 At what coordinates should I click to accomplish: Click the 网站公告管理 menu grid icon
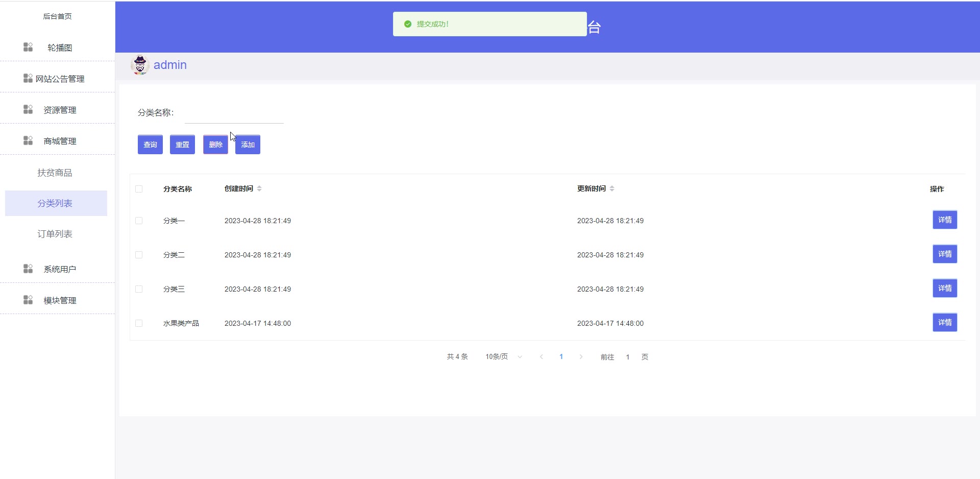[x=28, y=78]
